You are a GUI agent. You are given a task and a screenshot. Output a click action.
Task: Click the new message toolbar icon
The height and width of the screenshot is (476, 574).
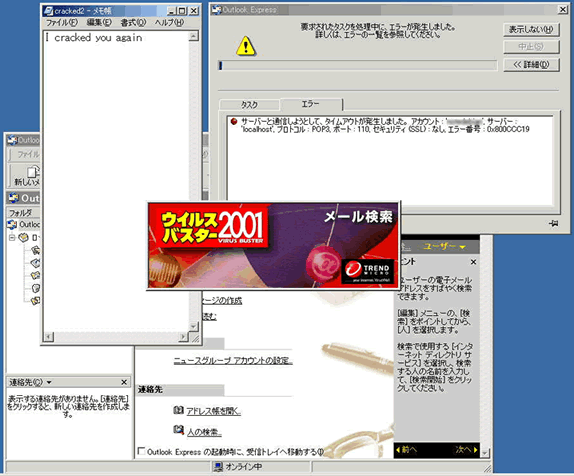33,172
